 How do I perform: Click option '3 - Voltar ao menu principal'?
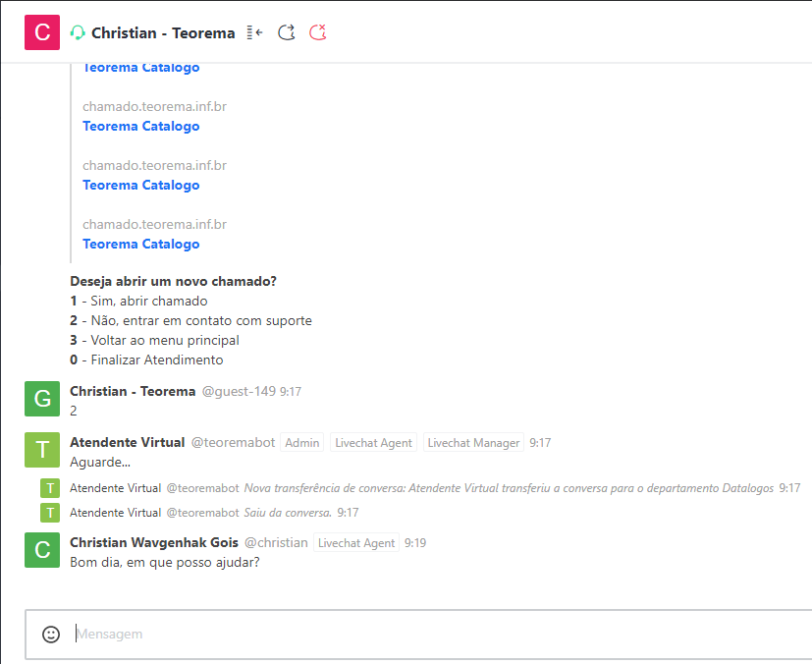155,340
